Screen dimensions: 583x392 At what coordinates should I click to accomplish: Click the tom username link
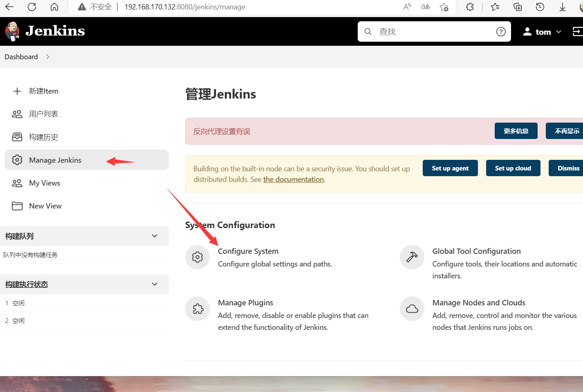point(543,32)
